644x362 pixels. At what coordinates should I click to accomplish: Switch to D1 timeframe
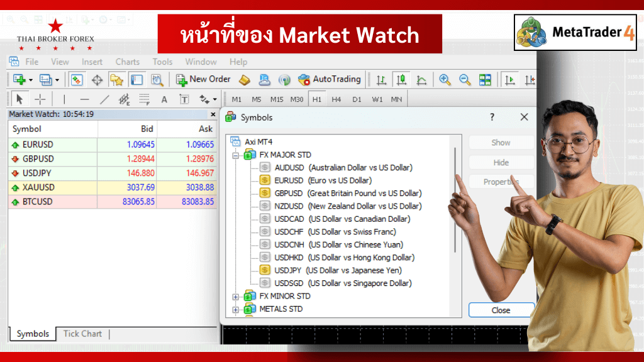[357, 99]
